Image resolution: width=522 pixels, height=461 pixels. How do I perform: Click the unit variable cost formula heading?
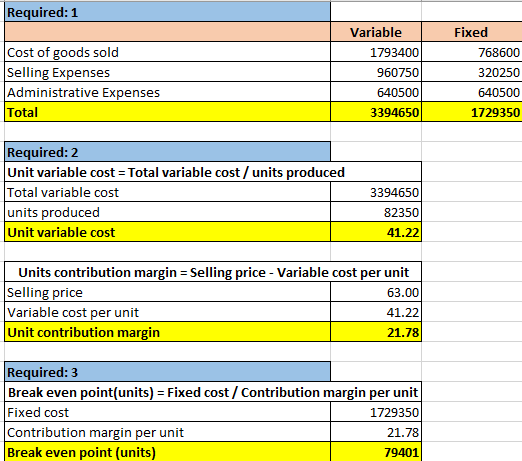click(213, 172)
